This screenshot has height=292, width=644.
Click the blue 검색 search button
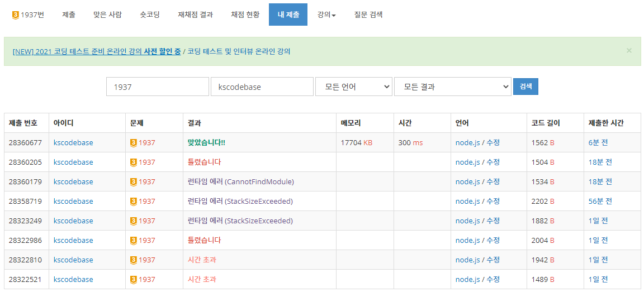[525, 87]
